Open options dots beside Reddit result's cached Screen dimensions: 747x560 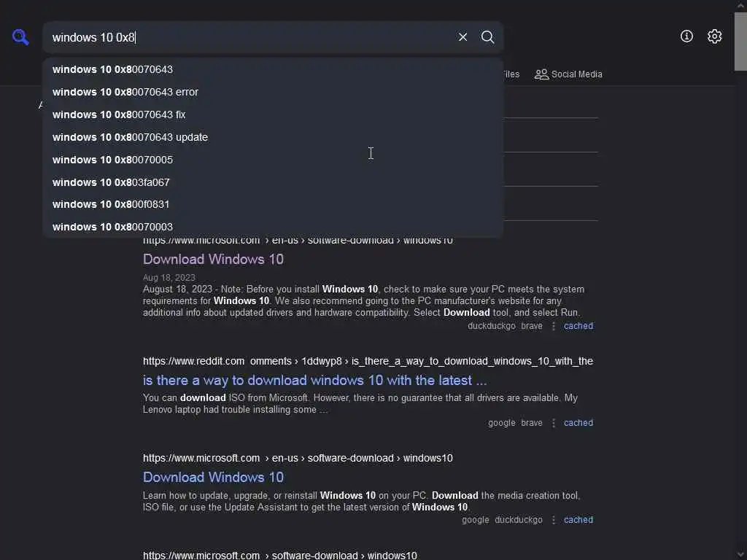pyautogui.click(x=553, y=423)
